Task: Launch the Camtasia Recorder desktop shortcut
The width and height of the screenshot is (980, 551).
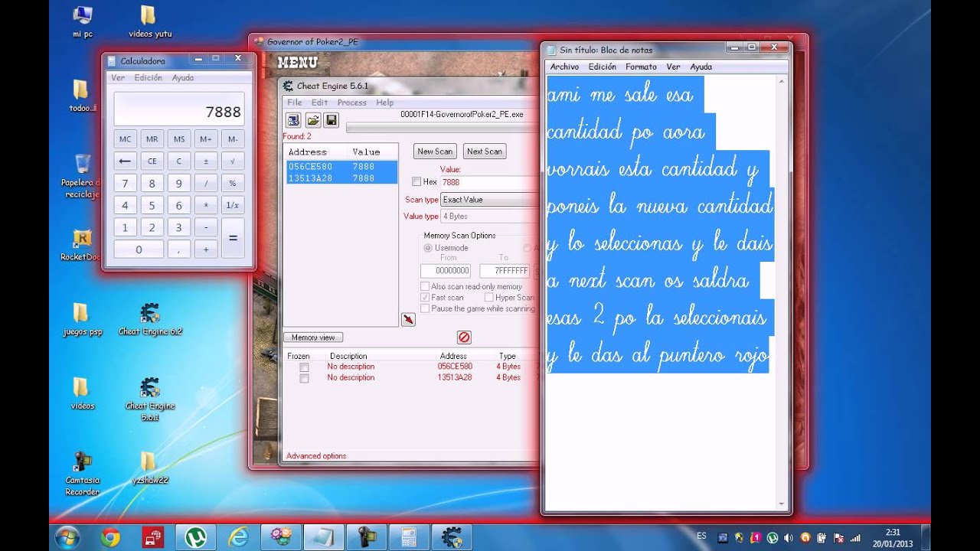Action: tap(82, 473)
